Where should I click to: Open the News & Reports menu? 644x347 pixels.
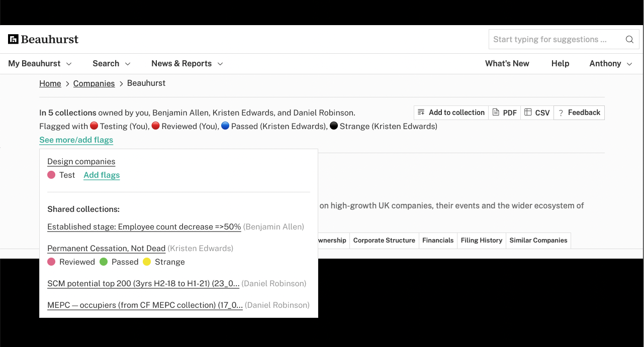(187, 63)
